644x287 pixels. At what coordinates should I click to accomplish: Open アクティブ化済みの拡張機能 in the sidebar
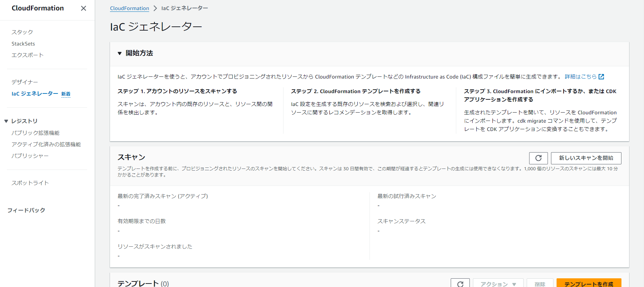point(46,145)
